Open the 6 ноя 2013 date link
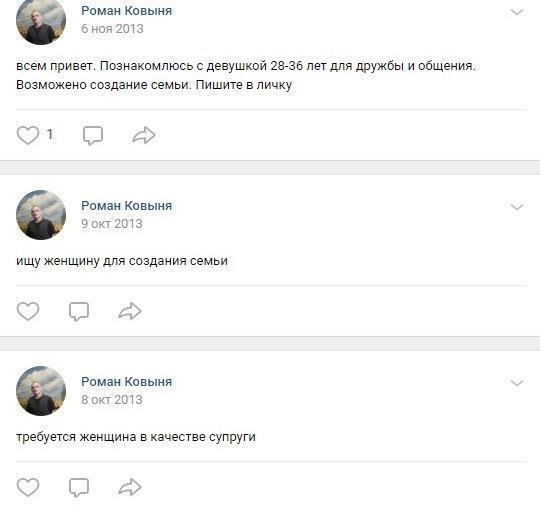Viewport: 540px width, 507px height. coord(112,29)
